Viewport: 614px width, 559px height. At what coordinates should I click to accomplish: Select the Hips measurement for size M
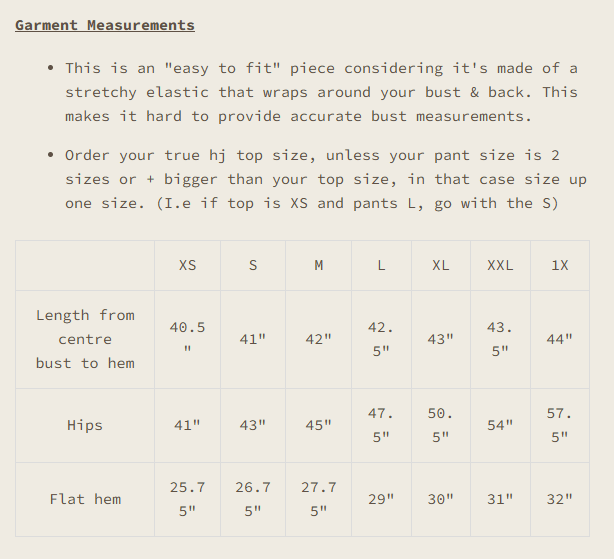coord(318,425)
